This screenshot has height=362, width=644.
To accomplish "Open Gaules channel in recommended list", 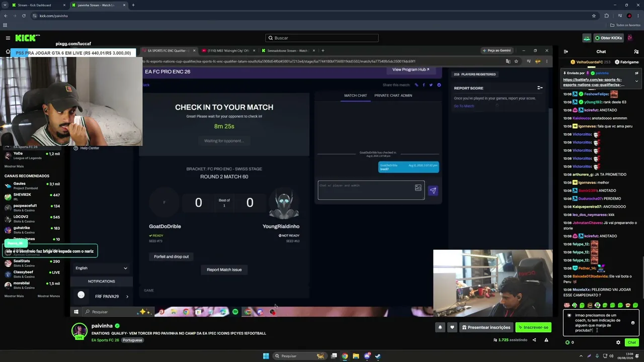I will 32,186.
